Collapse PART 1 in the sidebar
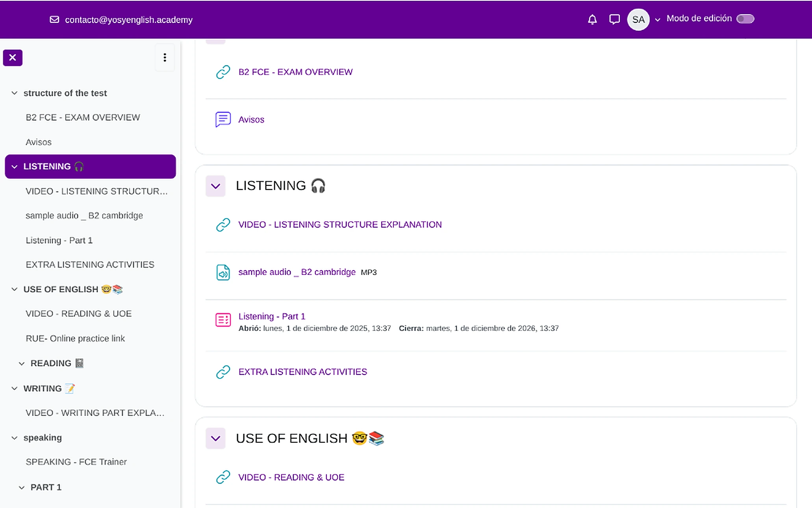 click(22, 488)
